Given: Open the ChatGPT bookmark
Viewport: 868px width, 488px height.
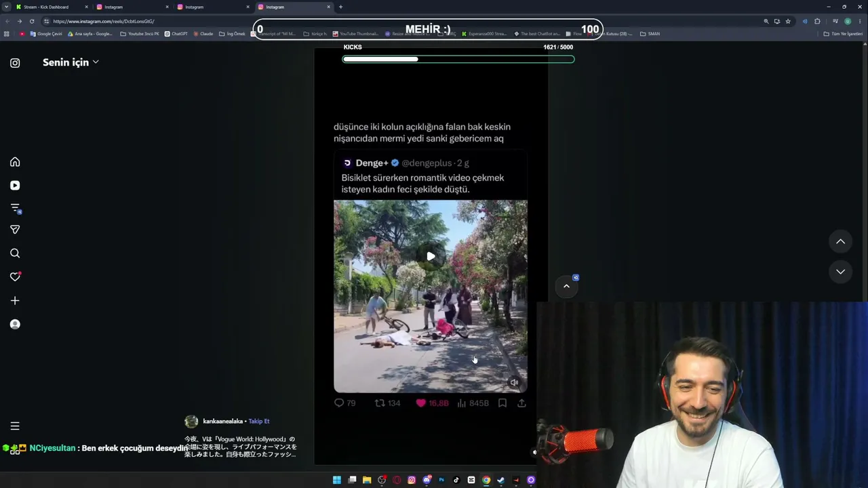Looking at the screenshot, I should (176, 34).
